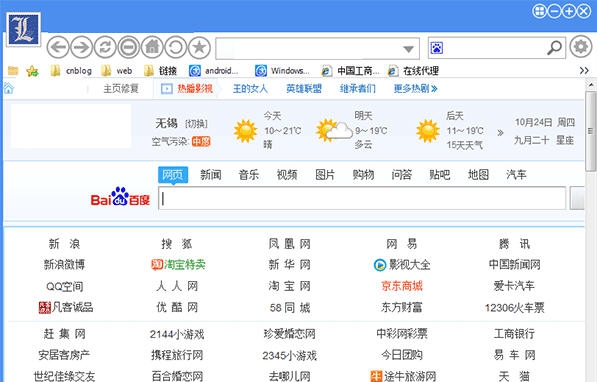Open the cnblog bookmark folder

pos(71,71)
